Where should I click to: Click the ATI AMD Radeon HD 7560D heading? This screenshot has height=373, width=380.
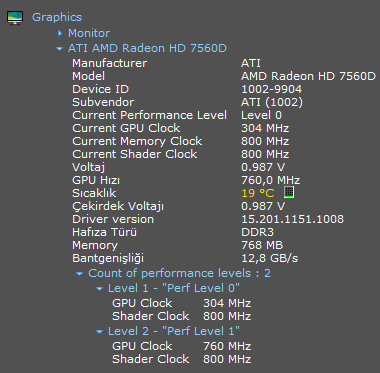[147, 48]
